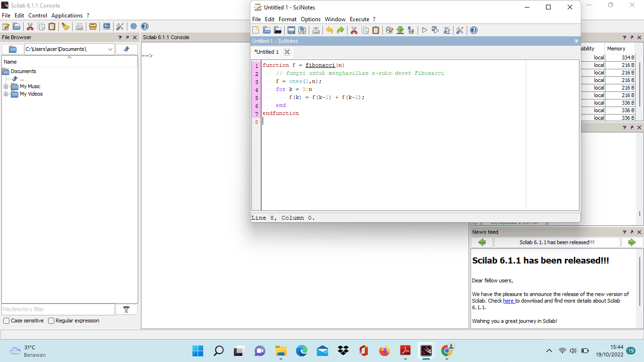Open Find/Replace in SciNotes toolbar
Viewport: 644px width, 362px height.
click(x=389, y=30)
